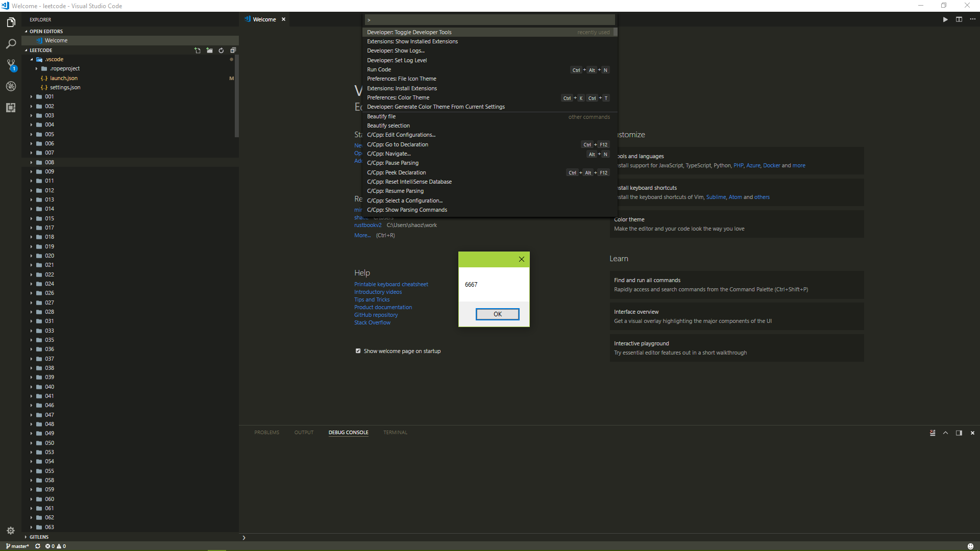
Task: Toggle maximize the Debug Console panel
Action: tap(945, 432)
